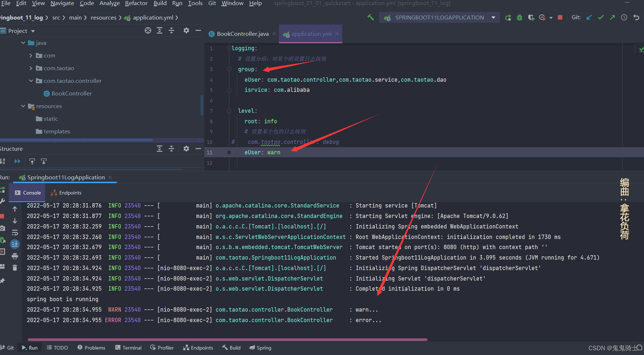Open the Refactor menu
Screen dimensions: 644x355
point(136,3)
